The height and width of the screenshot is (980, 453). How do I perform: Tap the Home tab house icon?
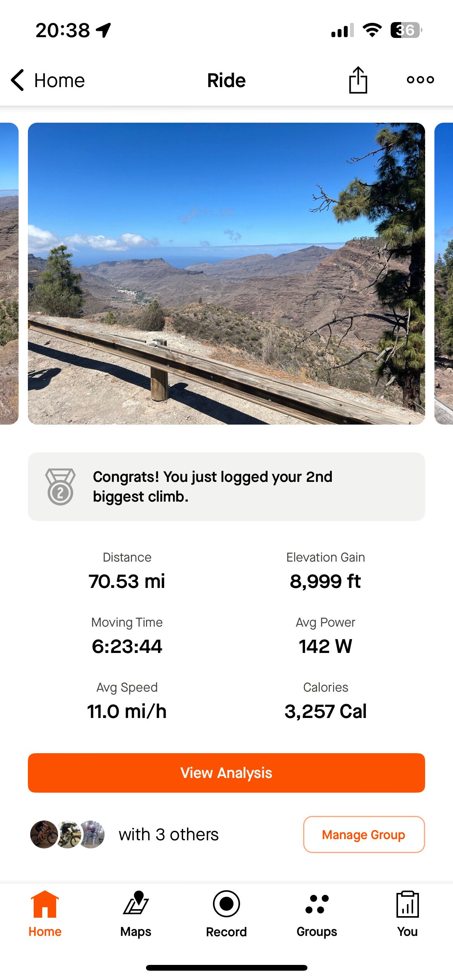45,904
